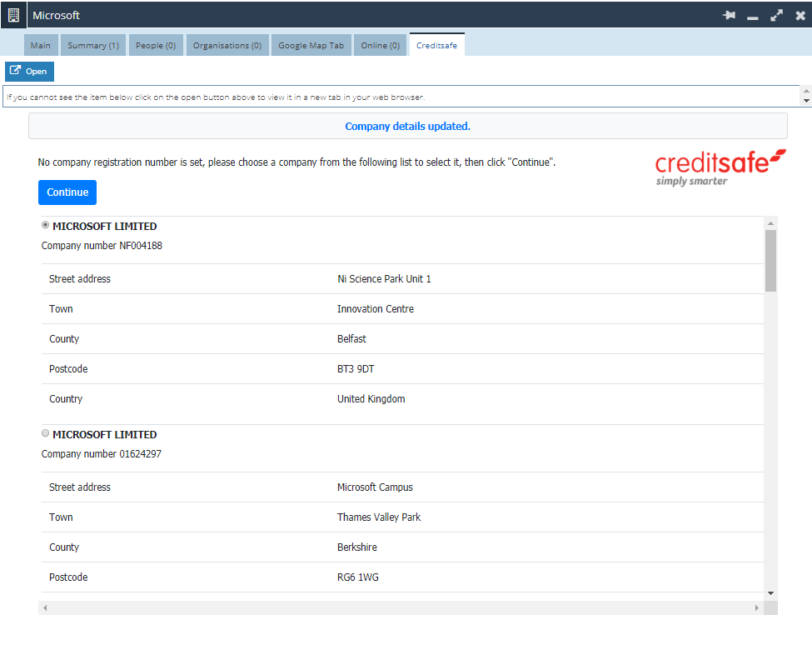Click the 'United Kingdom' country value
812x650 pixels.
click(371, 399)
